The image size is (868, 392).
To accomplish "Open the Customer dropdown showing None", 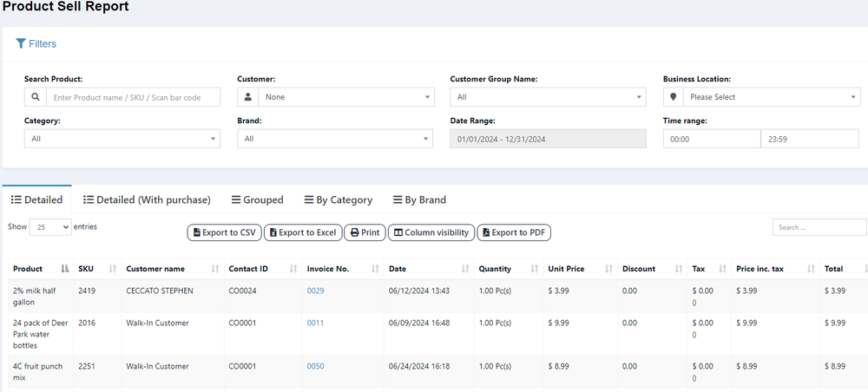I will [346, 98].
